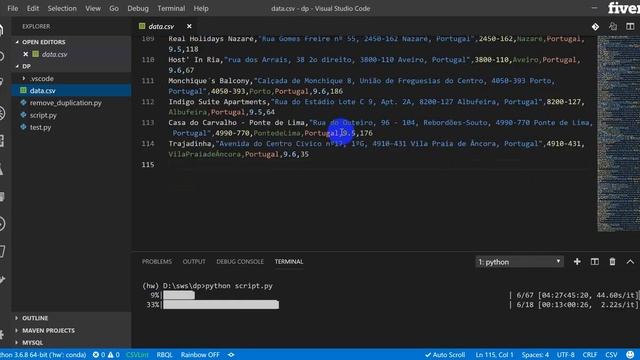The width and height of the screenshot is (640, 360).
Task: Click the code minimap on the right
Action: (618, 133)
